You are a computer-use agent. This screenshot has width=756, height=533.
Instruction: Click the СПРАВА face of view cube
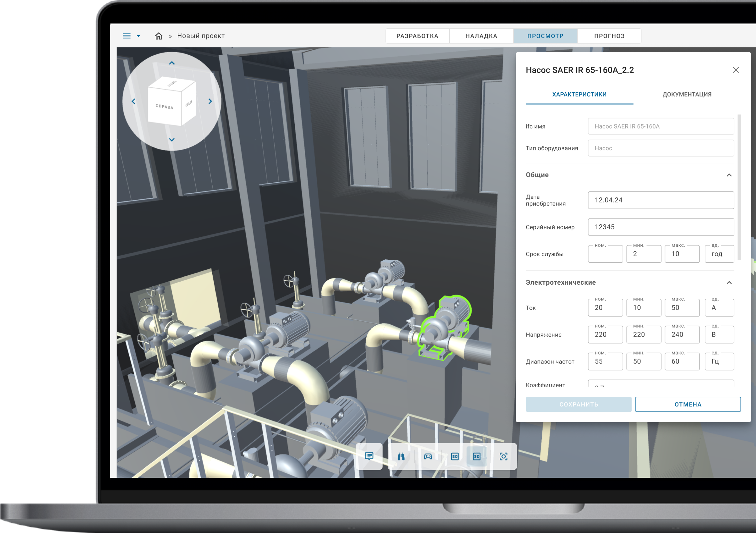(x=164, y=107)
